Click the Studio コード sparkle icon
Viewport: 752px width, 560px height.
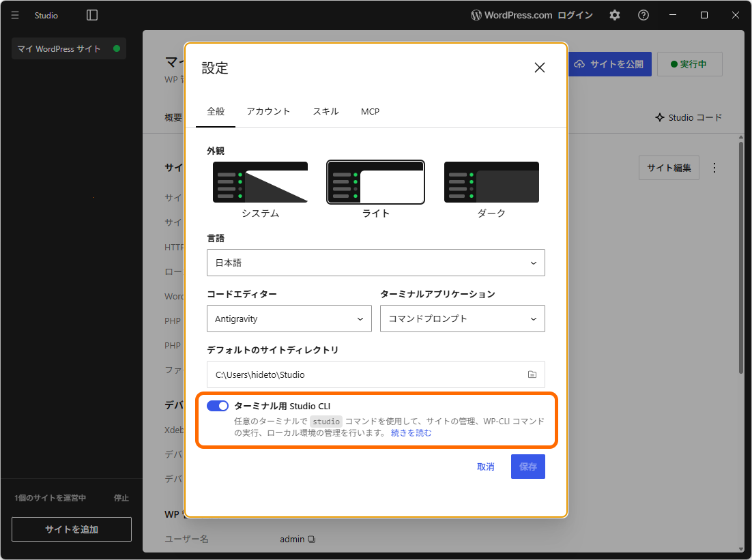coord(660,117)
